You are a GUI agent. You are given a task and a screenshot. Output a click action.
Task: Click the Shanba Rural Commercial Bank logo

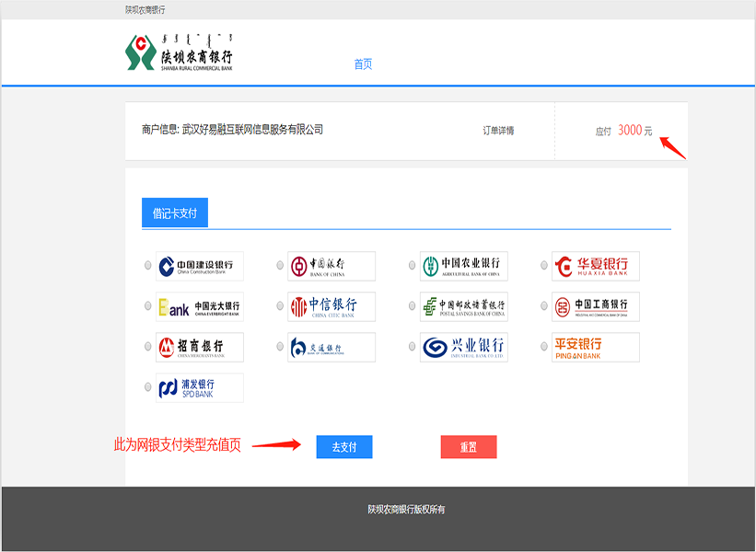[179, 52]
